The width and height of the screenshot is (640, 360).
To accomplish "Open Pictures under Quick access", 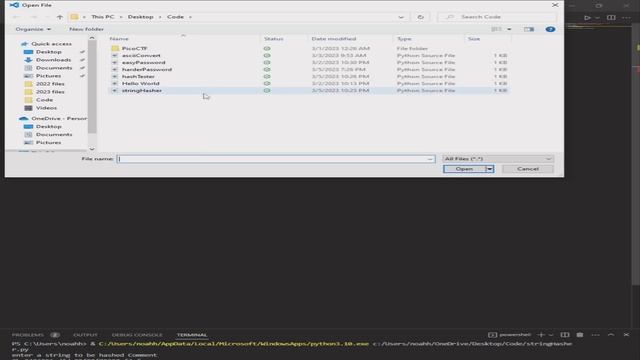I will pos(48,76).
